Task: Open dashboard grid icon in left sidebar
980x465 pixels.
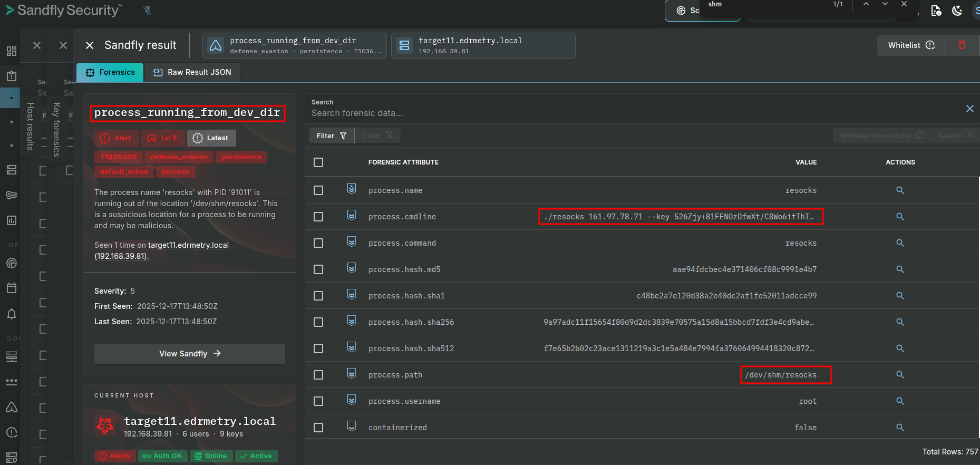Action: point(12,51)
